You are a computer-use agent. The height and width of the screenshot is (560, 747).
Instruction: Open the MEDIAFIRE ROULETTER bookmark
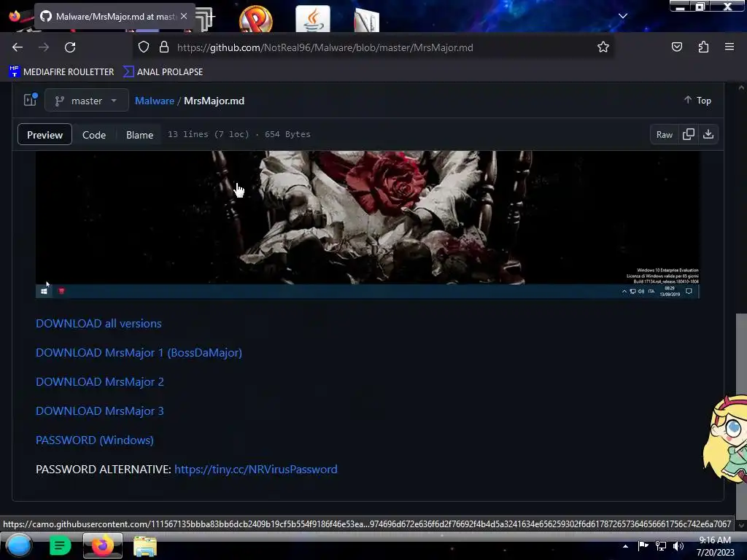click(x=61, y=72)
